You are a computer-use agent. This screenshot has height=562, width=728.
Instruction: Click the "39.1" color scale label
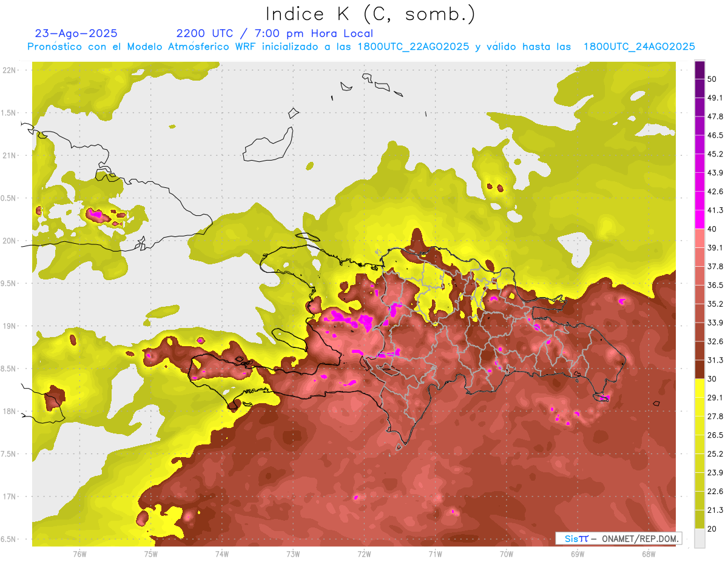(x=715, y=247)
